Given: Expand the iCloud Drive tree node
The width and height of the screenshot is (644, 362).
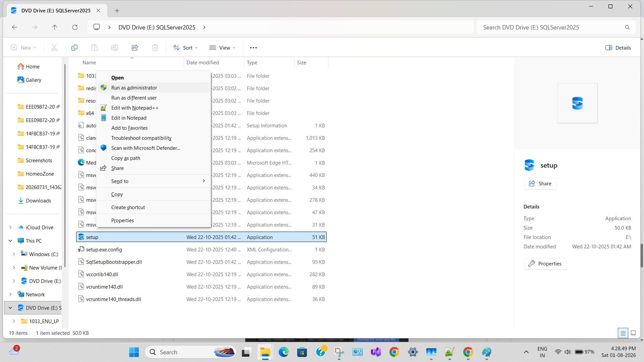Looking at the screenshot, I should (10, 227).
